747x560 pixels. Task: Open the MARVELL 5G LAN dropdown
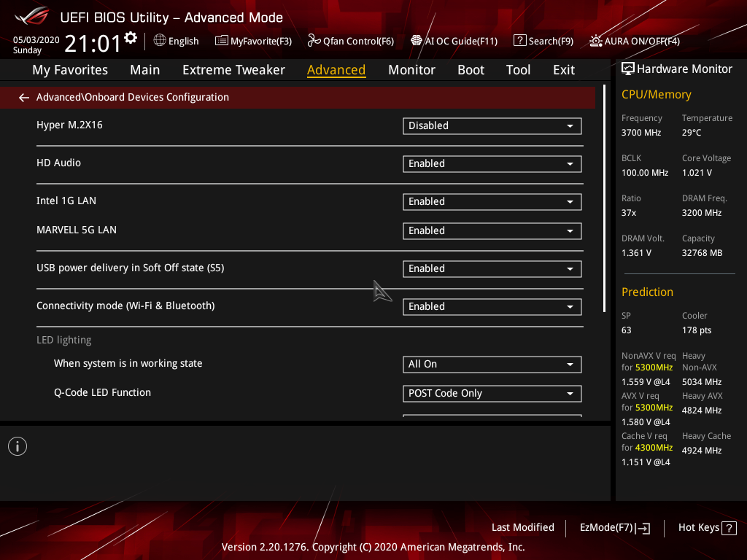pos(492,231)
